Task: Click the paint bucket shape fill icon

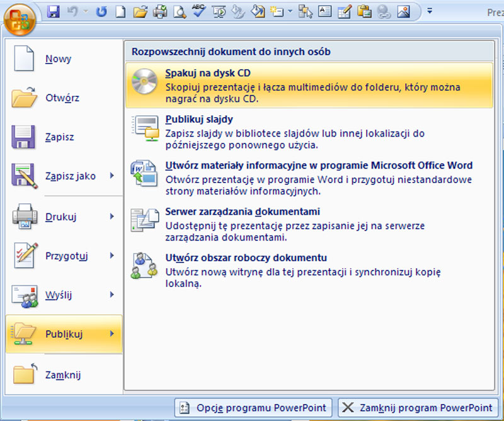Action: tap(258, 12)
